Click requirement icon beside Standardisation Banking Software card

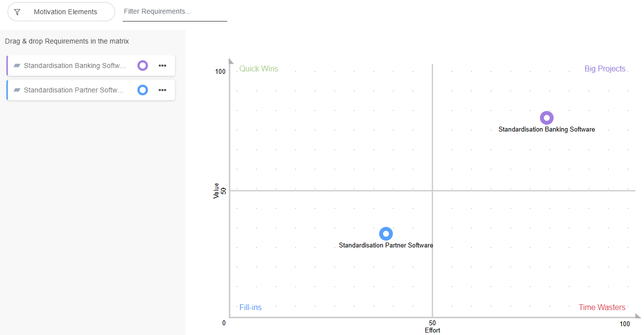17,66
